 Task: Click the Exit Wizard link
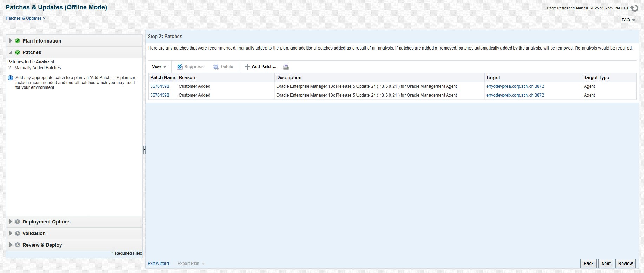[x=158, y=264]
